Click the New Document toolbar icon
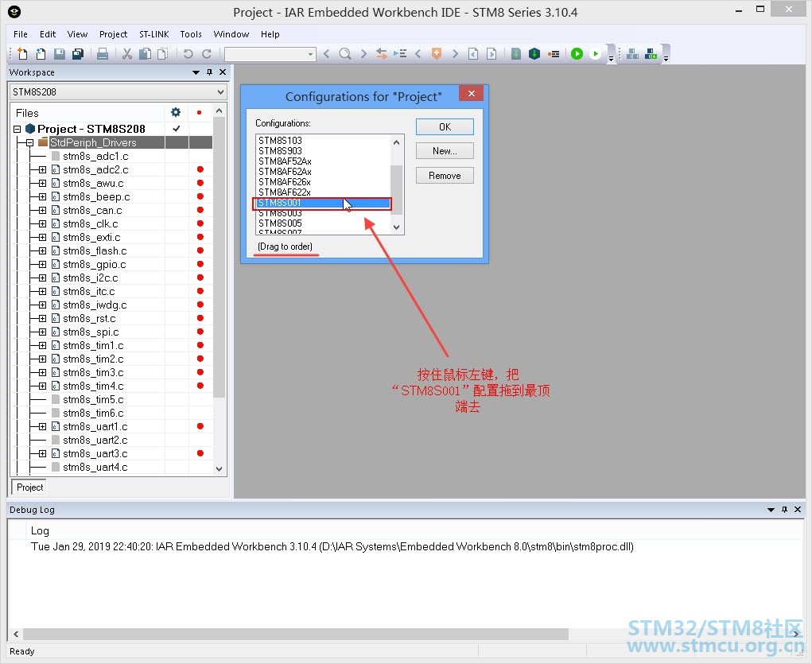 (22, 53)
